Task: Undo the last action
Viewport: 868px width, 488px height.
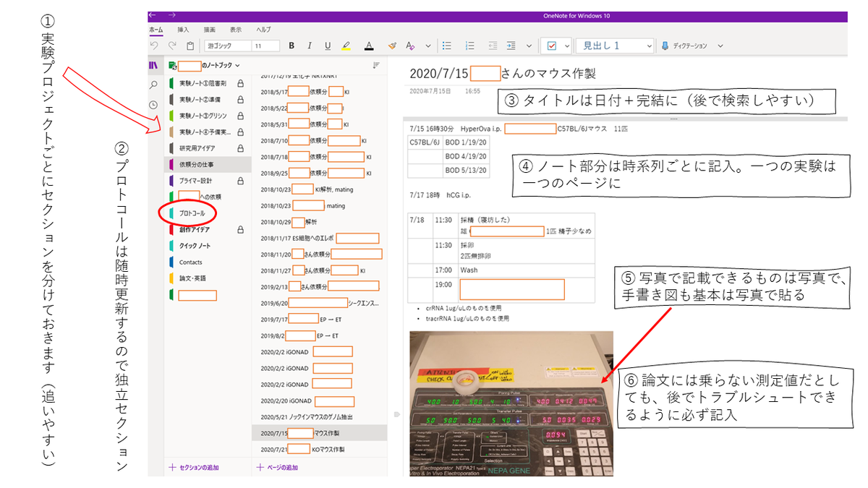Action: pos(154,46)
